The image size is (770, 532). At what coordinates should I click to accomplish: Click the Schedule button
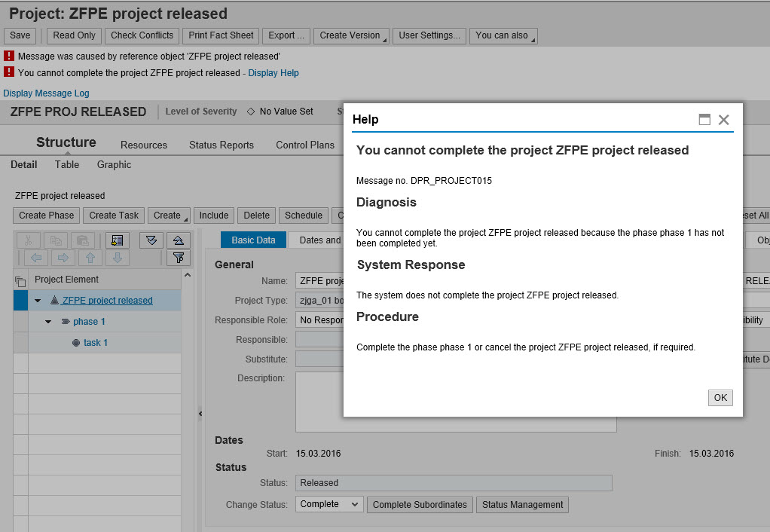coord(304,216)
